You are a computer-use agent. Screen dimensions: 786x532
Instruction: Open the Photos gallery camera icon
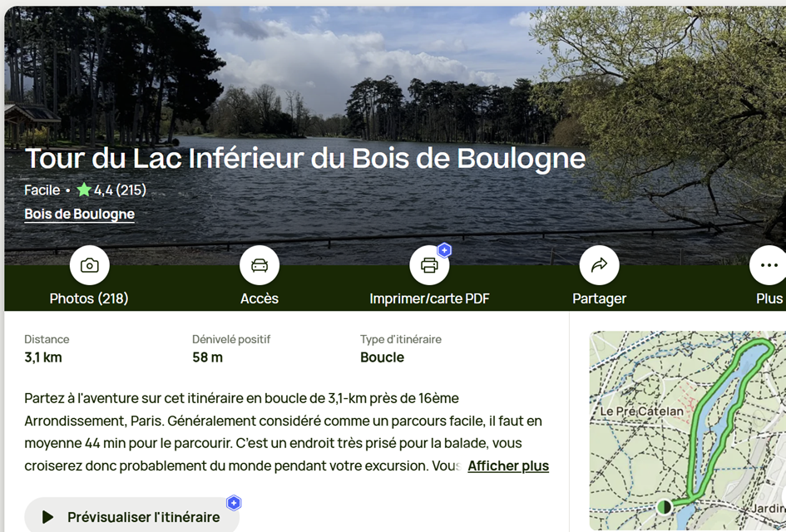89,266
